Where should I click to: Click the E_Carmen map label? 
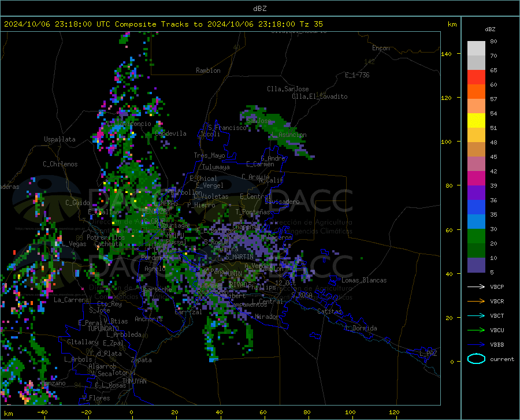point(260,163)
